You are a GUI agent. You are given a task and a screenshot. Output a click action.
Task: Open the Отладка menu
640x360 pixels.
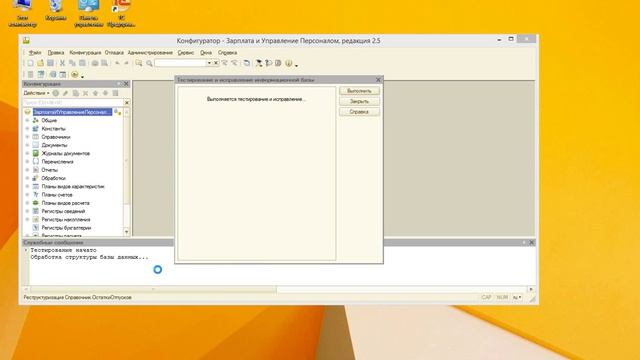pyautogui.click(x=114, y=53)
